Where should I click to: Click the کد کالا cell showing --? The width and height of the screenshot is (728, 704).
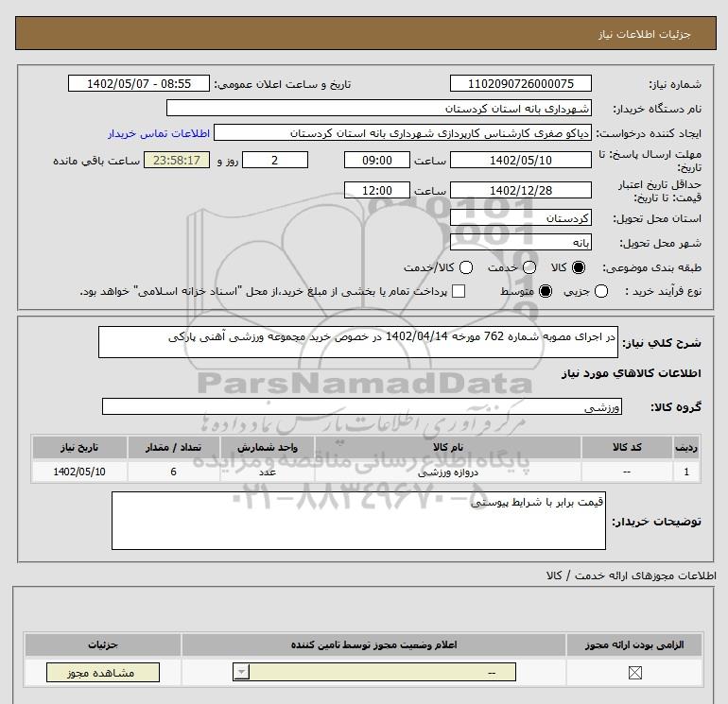(627, 472)
